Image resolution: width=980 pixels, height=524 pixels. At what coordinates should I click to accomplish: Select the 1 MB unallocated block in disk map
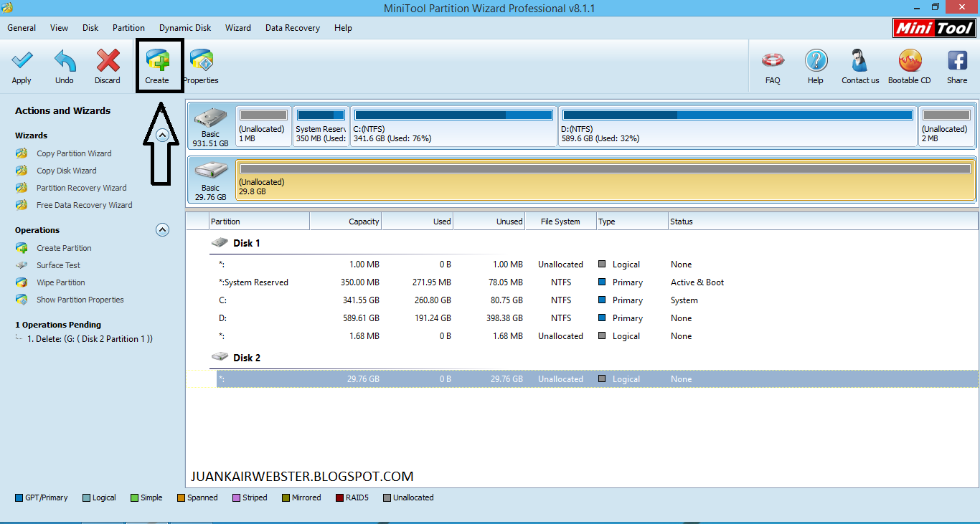click(263, 127)
